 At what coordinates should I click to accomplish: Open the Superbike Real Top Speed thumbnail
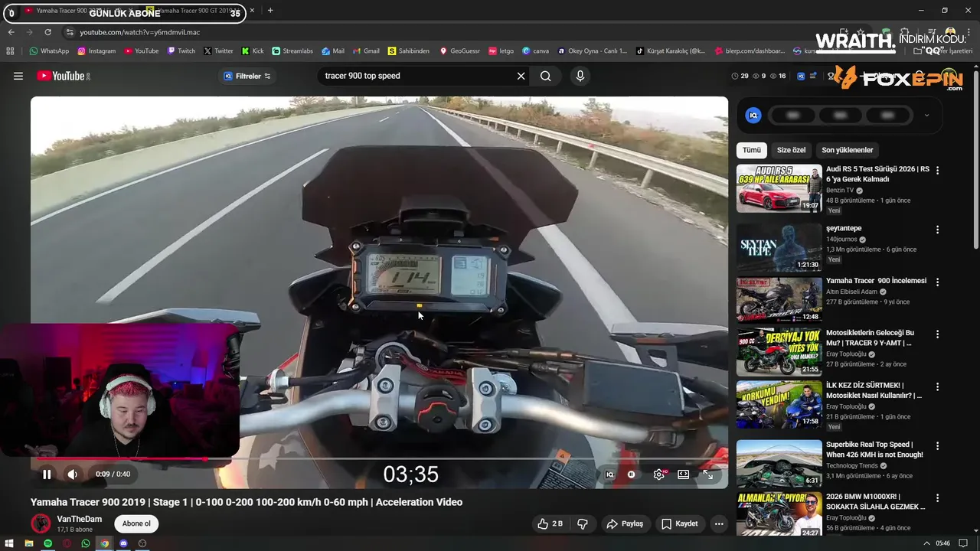[779, 464]
